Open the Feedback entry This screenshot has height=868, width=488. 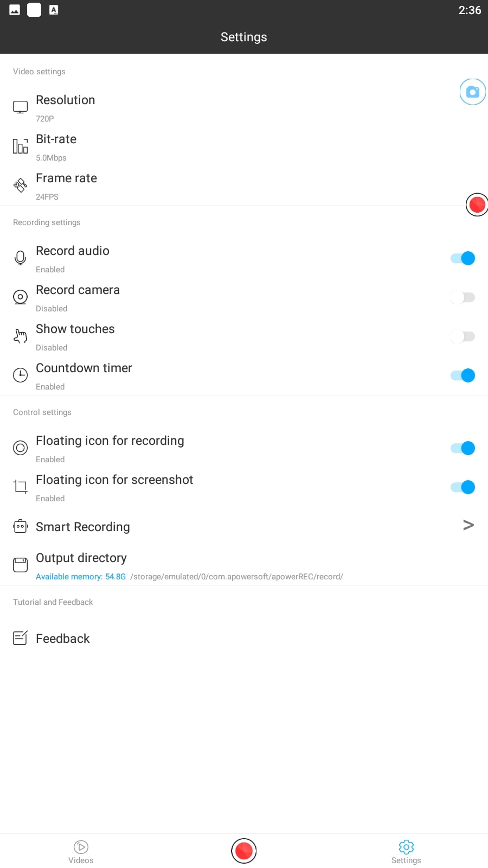click(244, 639)
